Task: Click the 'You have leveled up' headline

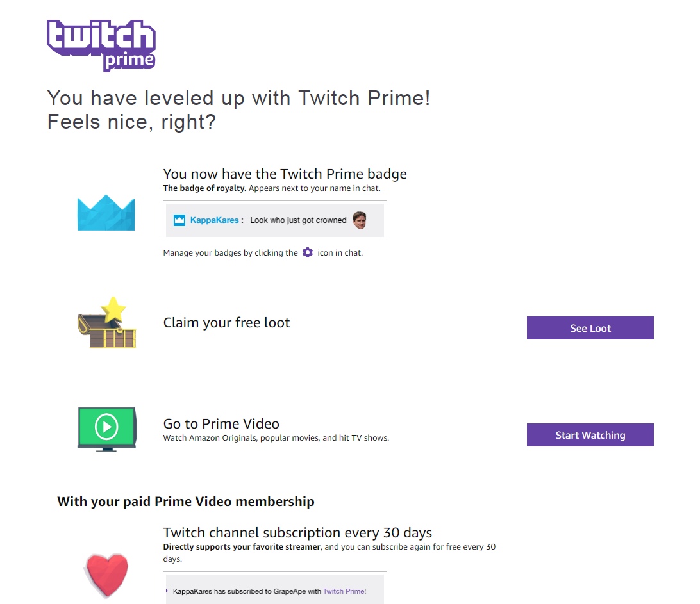Action: pyautogui.click(x=238, y=99)
